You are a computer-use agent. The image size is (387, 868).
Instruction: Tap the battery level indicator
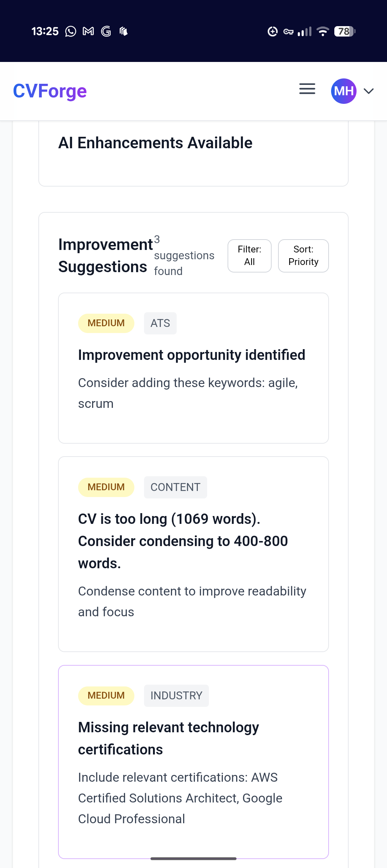point(344,32)
